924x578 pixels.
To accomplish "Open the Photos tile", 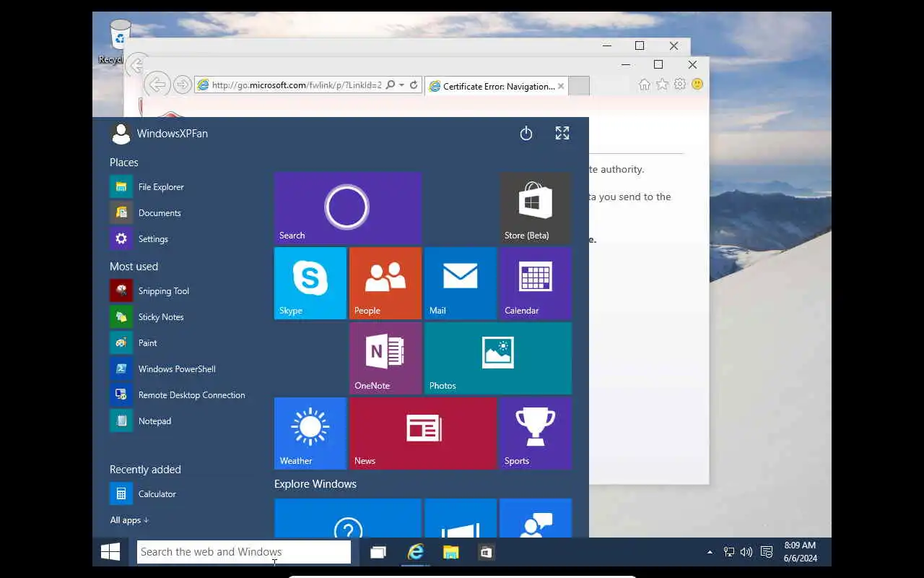I will 498,358.
